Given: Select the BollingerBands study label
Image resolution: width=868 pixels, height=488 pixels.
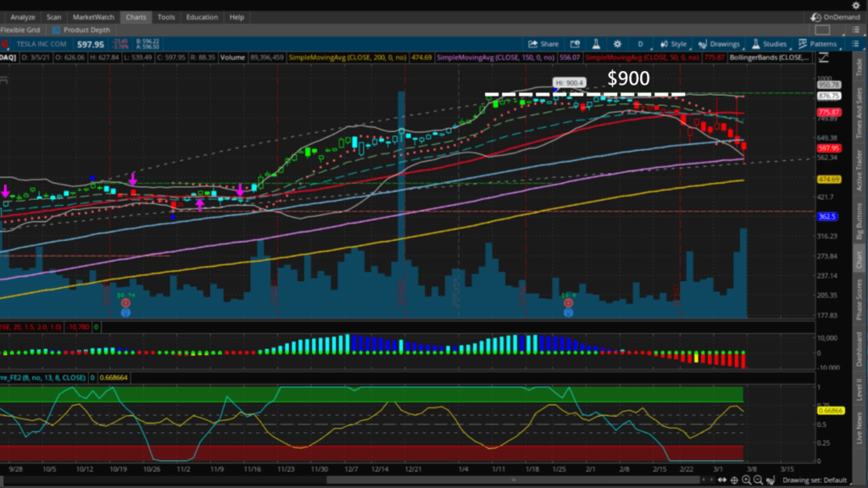Looking at the screenshot, I should click(x=770, y=57).
